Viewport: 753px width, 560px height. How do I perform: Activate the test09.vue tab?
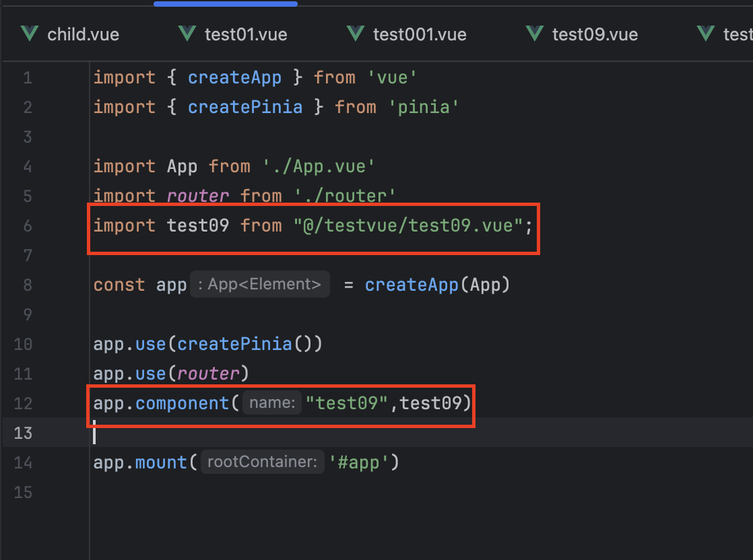(x=595, y=34)
